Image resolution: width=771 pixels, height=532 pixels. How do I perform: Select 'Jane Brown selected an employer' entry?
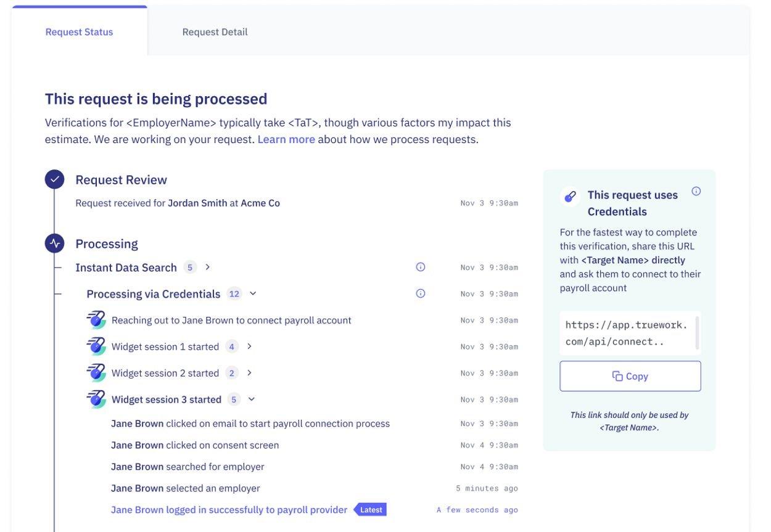point(185,488)
